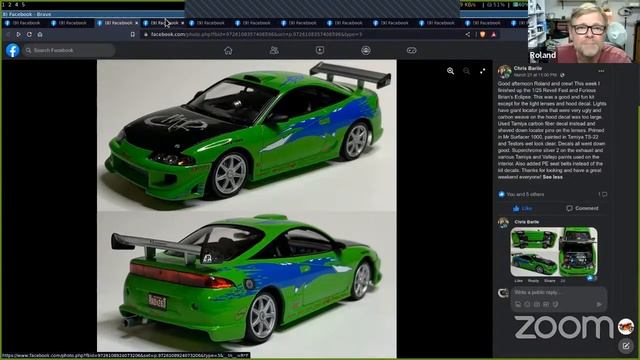The image size is (640, 360).
Task: Click the share icon in address bar
Action: click(x=467, y=34)
